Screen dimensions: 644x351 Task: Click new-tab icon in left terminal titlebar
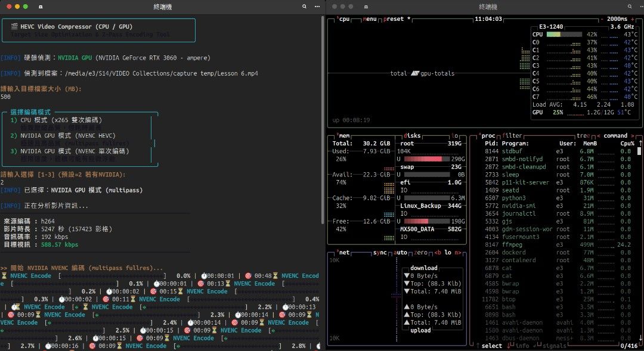click(41, 7)
